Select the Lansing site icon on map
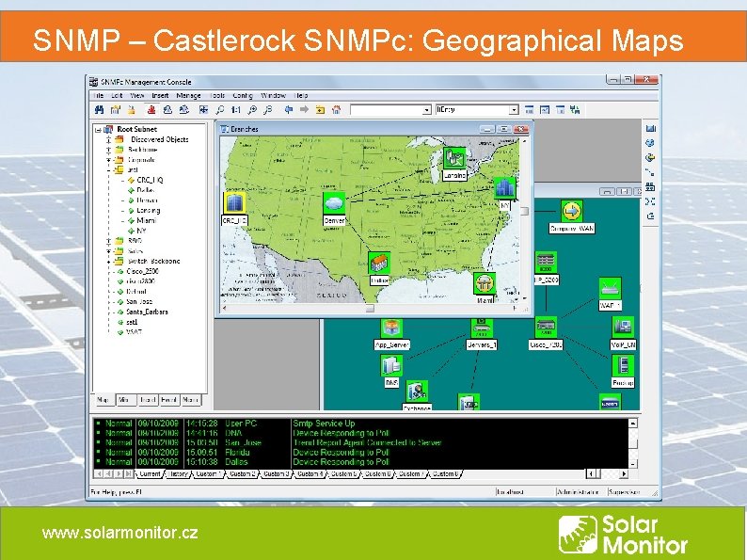The image size is (747, 560). tap(454, 158)
